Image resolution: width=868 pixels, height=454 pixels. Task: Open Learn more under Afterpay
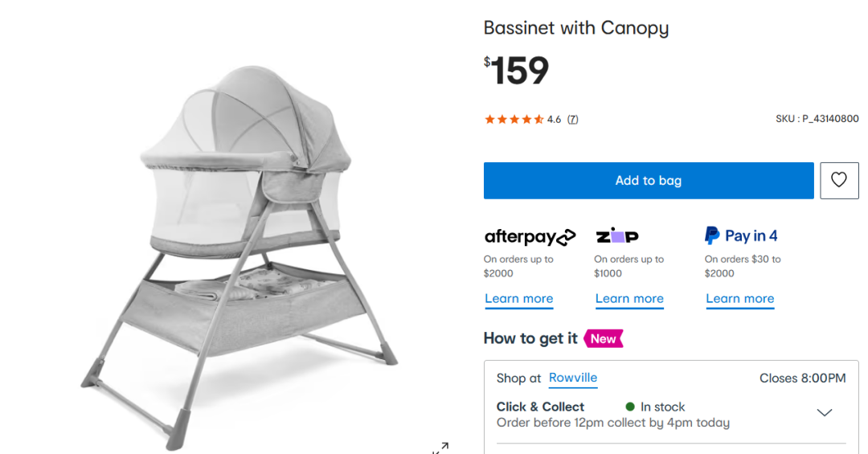(x=518, y=299)
